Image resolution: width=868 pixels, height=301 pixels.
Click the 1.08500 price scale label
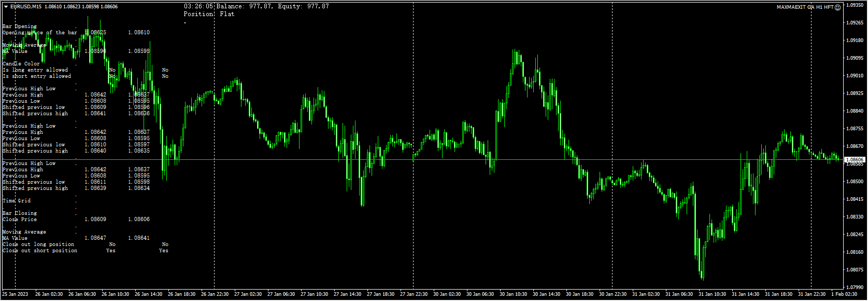coord(855,182)
